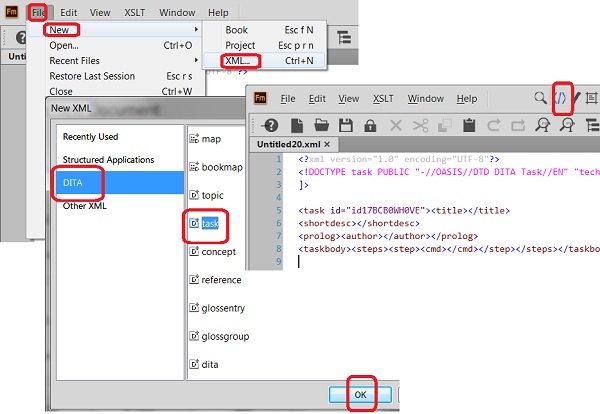Click the curved arrow icon right of the clipboard
This screenshot has width=600, height=414.
click(x=494, y=125)
